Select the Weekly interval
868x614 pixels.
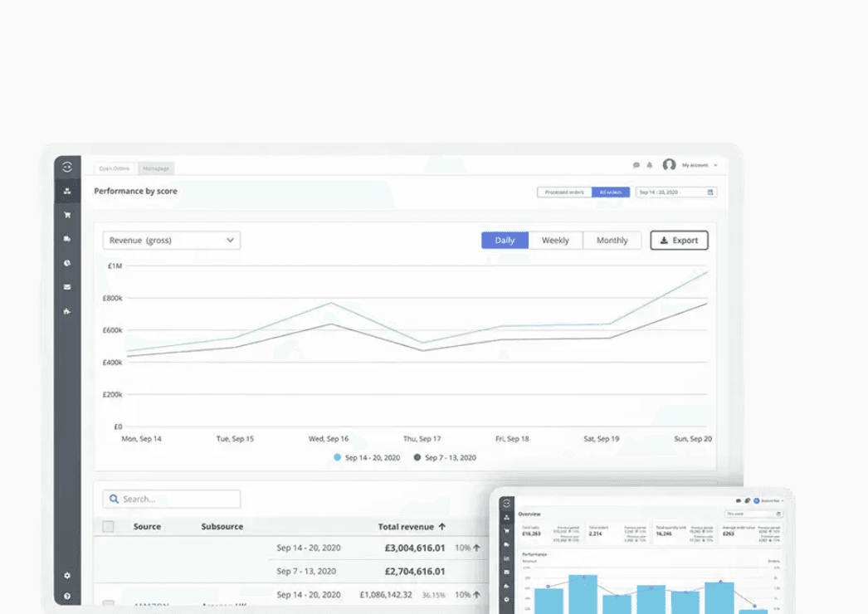[x=555, y=241]
